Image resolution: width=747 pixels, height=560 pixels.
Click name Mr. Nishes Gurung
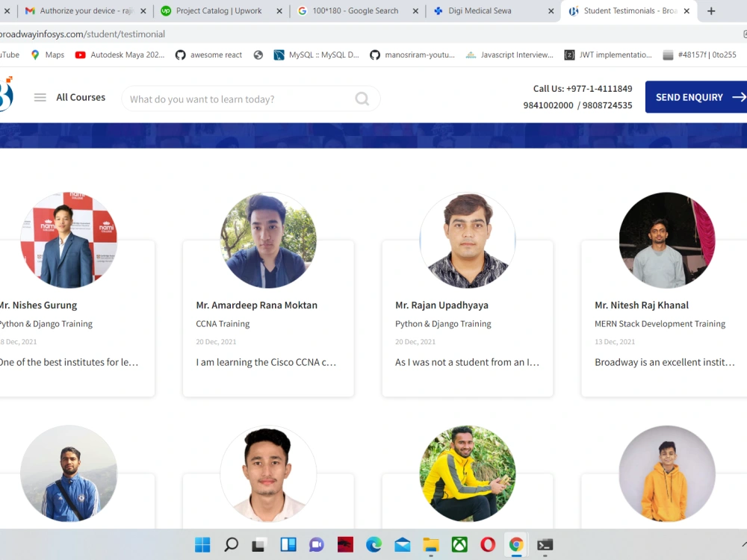pyautogui.click(x=39, y=305)
